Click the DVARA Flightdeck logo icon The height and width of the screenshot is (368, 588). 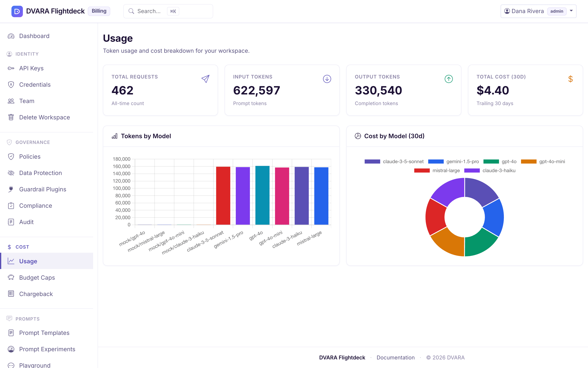tap(17, 11)
